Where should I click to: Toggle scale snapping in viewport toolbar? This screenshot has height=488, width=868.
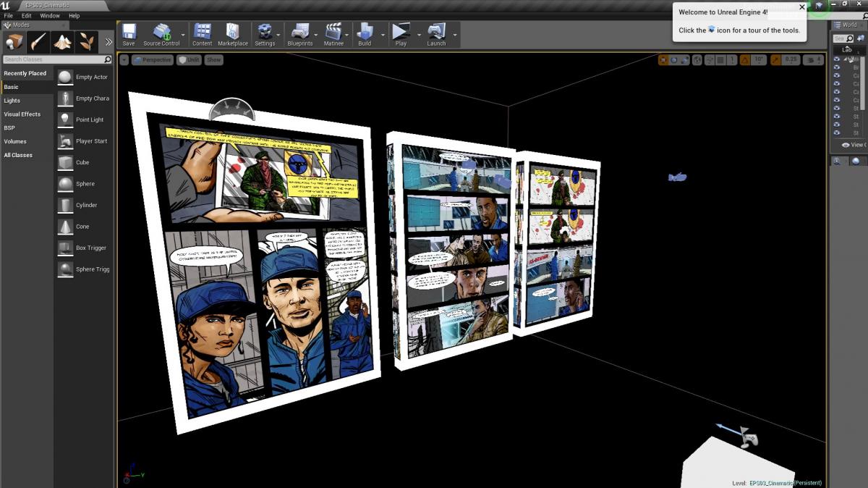[776, 60]
